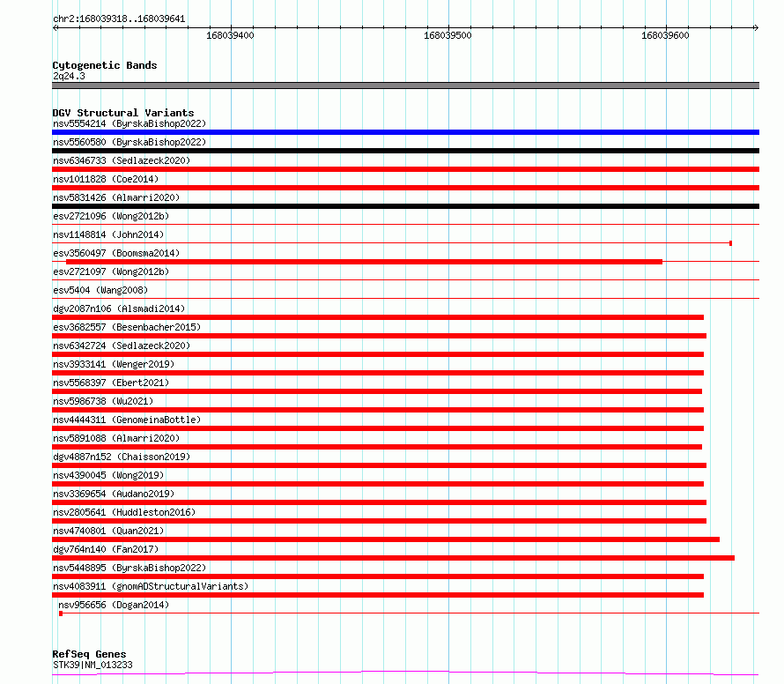Click the red bar under nsv4083911
The width and height of the screenshot is (784, 684).
pyautogui.click(x=378, y=595)
